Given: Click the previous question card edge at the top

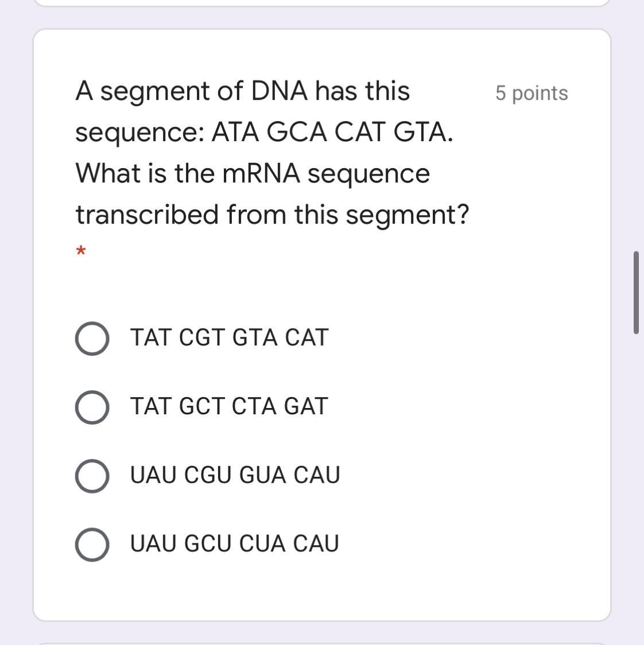Looking at the screenshot, I should tap(321, 3).
